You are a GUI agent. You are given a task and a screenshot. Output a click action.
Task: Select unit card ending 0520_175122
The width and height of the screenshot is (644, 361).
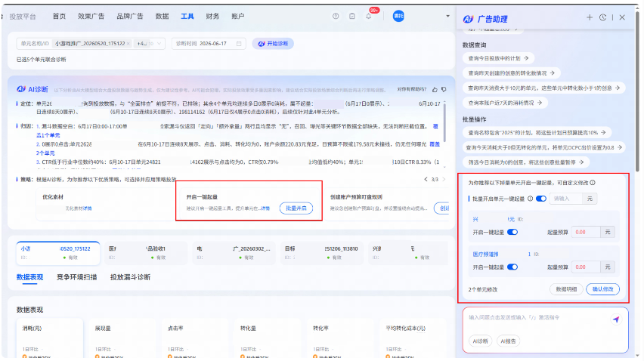[x=58, y=253]
